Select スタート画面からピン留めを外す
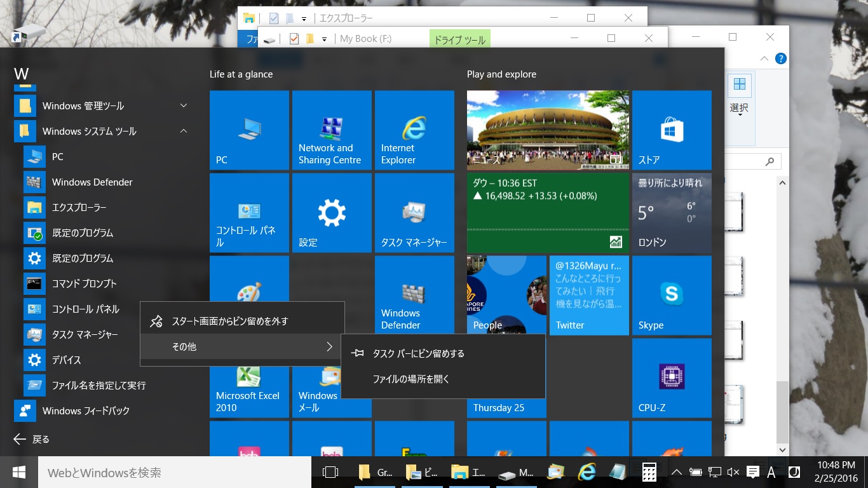The width and height of the screenshot is (868, 488). coord(242,322)
